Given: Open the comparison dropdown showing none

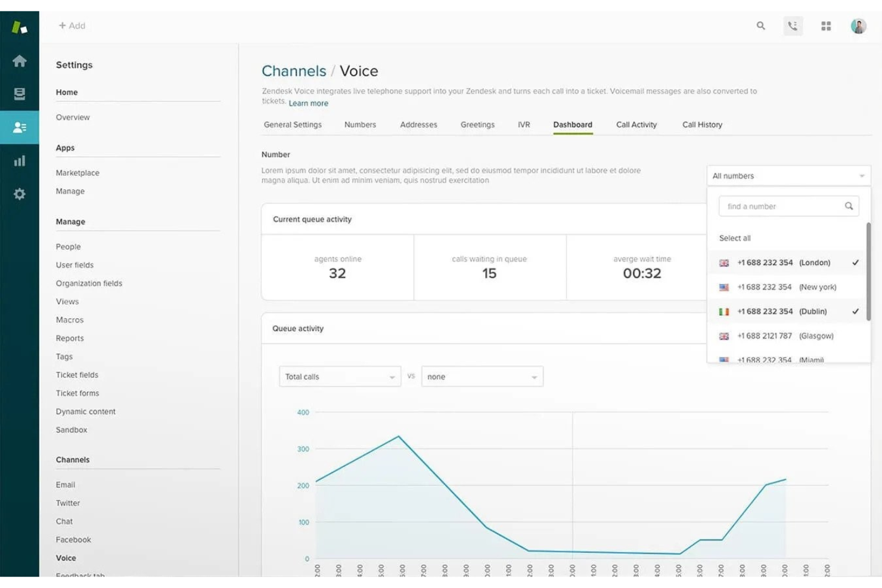Looking at the screenshot, I should point(482,376).
